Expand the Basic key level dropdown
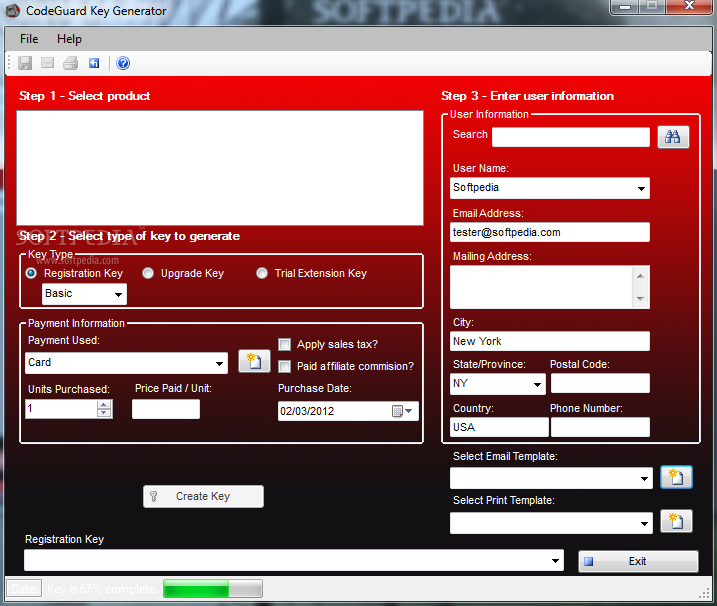The image size is (717, 606). (x=118, y=294)
